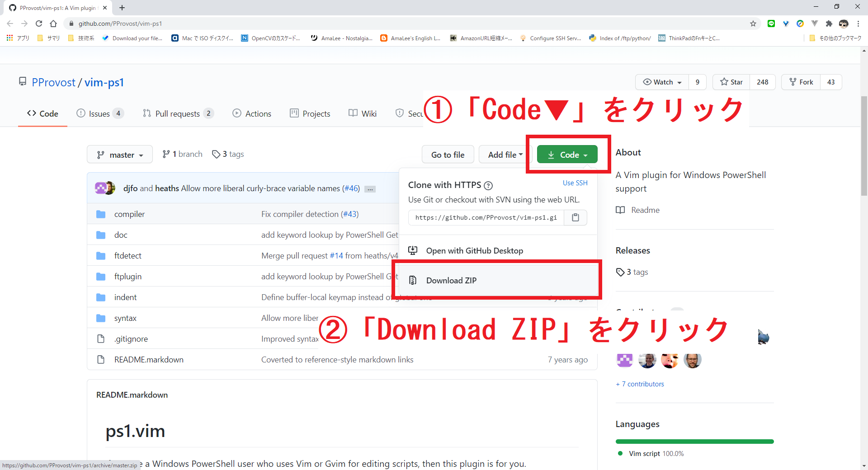Expand the Add file dropdown
The width and height of the screenshot is (868, 470).
click(505, 155)
